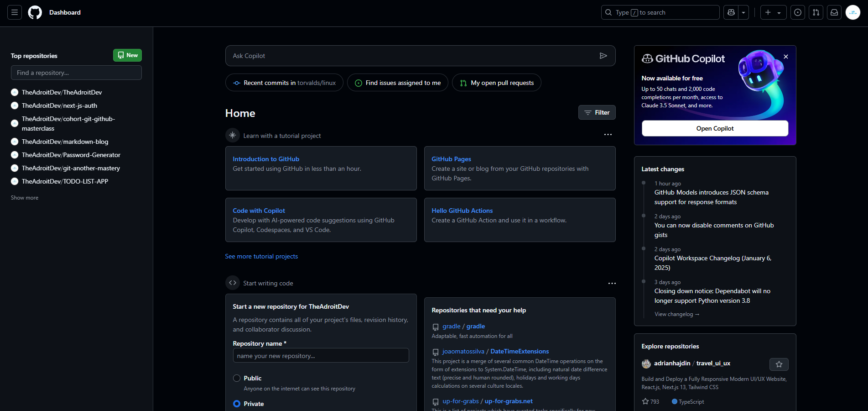Check notifications in the inbox icon
868x411 pixels.
point(834,12)
